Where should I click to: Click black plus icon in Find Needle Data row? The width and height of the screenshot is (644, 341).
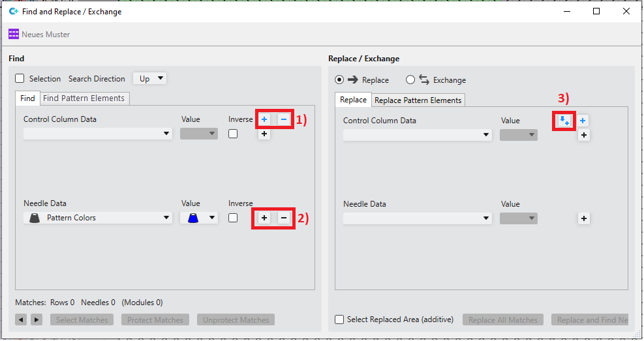pyautogui.click(x=264, y=218)
